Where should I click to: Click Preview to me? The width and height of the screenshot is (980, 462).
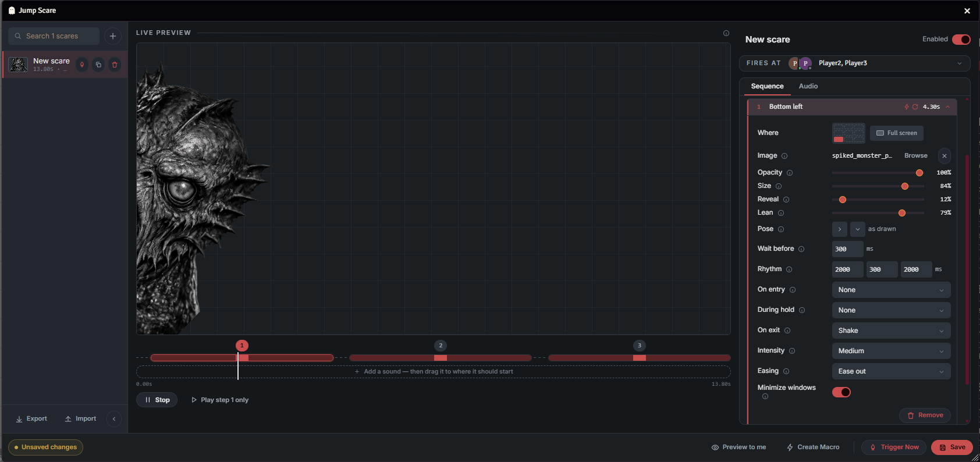(x=739, y=447)
